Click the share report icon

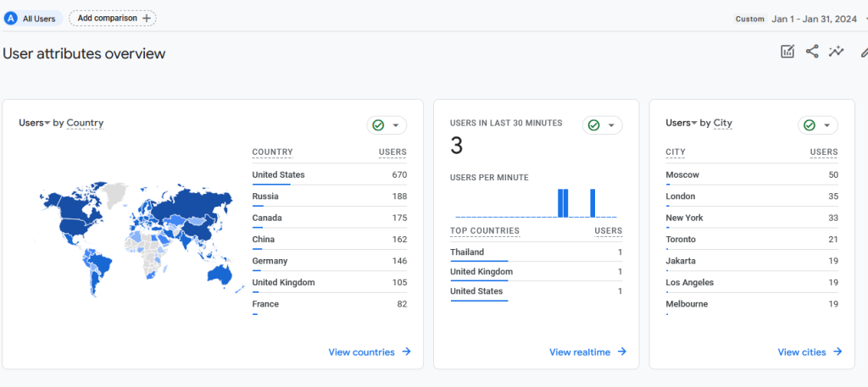tap(812, 53)
